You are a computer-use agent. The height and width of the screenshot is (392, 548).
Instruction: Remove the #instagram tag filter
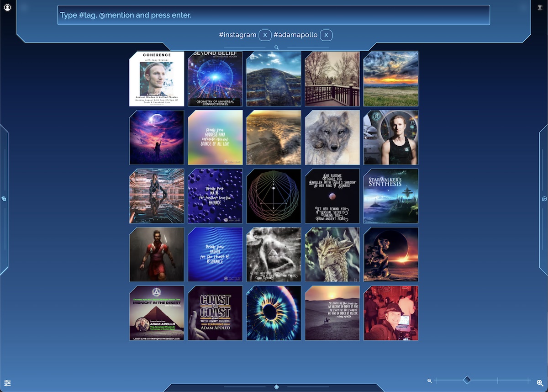click(x=265, y=35)
